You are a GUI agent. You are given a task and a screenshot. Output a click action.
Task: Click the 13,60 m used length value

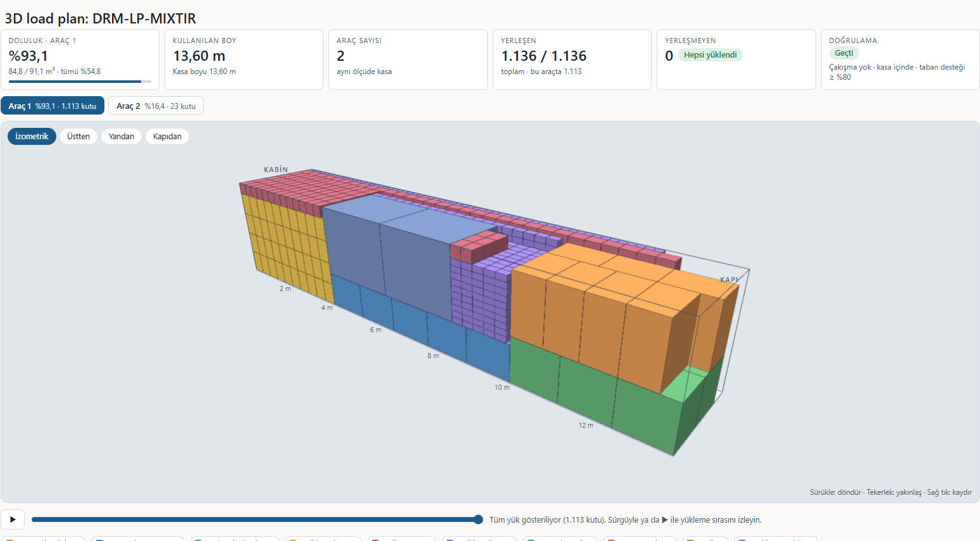point(199,56)
